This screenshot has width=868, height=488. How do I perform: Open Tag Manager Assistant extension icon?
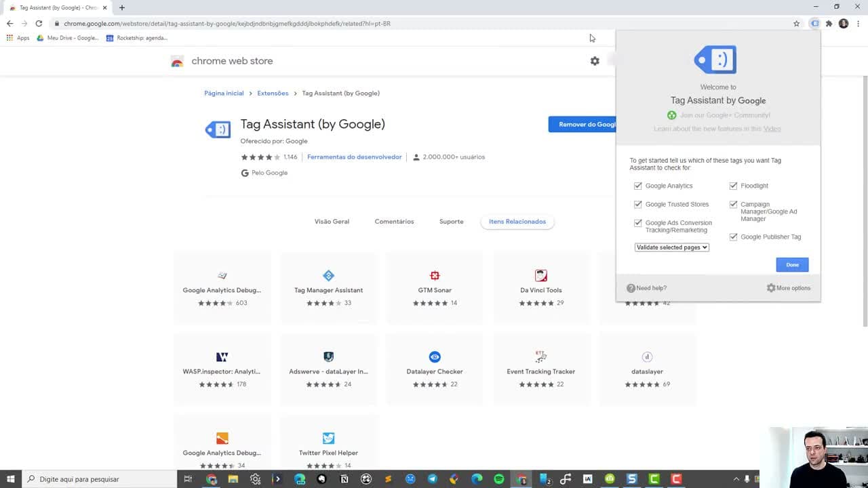click(x=328, y=275)
